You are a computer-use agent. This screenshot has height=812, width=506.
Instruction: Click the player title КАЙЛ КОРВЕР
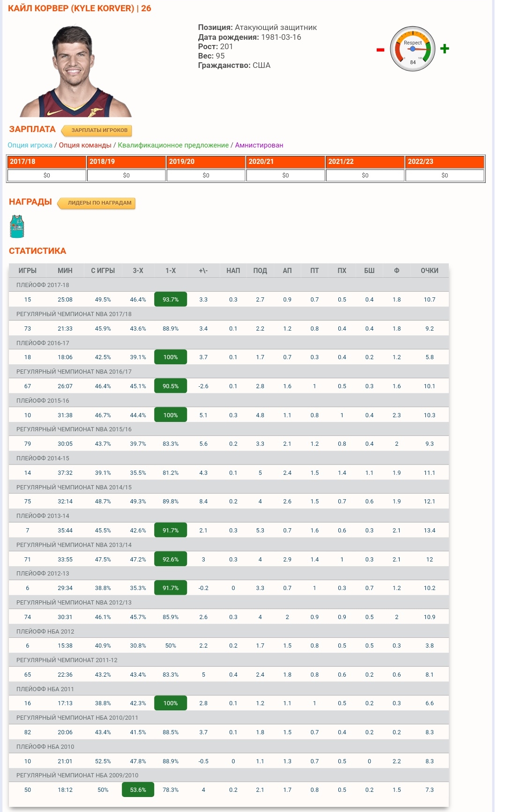pyautogui.click(x=80, y=8)
